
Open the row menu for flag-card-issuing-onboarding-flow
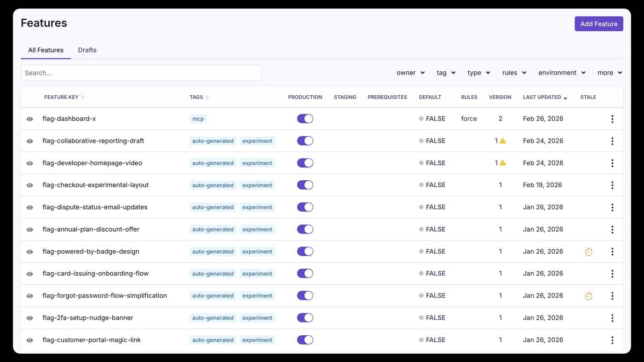[612, 274]
